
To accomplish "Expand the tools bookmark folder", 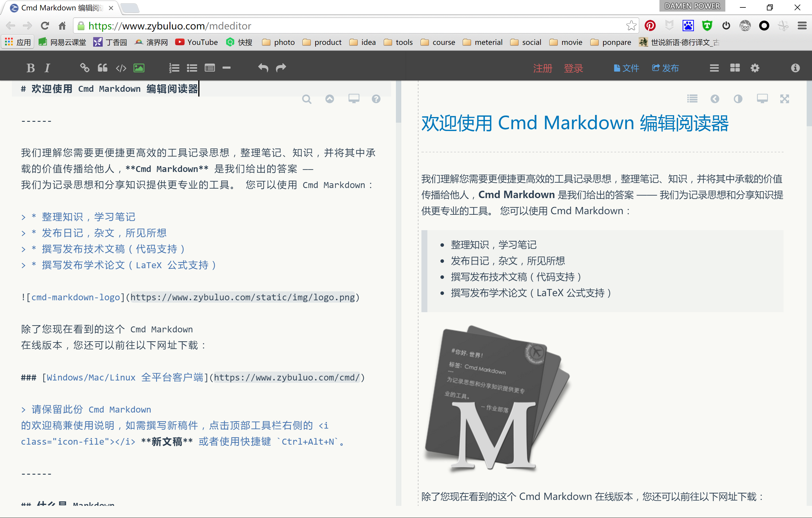I will [398, 42].
